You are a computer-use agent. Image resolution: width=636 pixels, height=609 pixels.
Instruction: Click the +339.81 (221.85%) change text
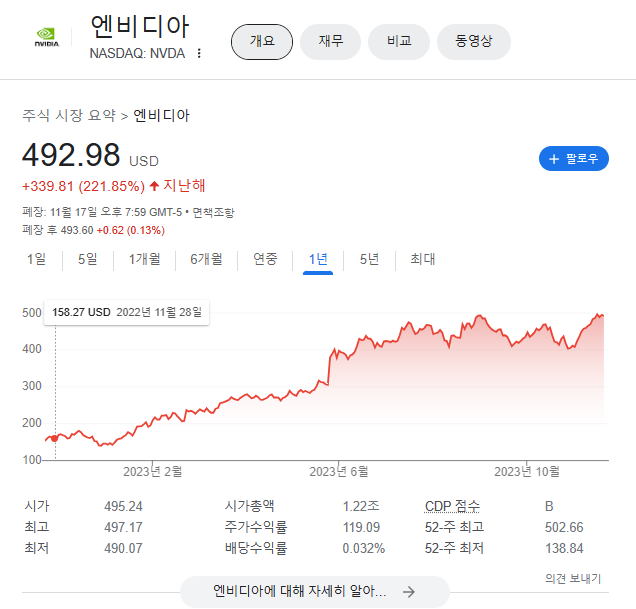click(83, 186)
